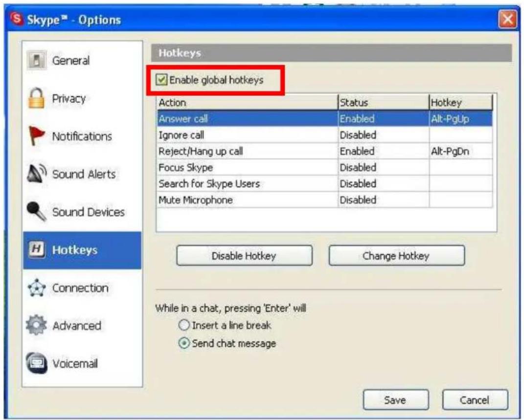Screen dimensions: 524x420
Task: Select the Hotkeys section label
Action: pos(74,250)
